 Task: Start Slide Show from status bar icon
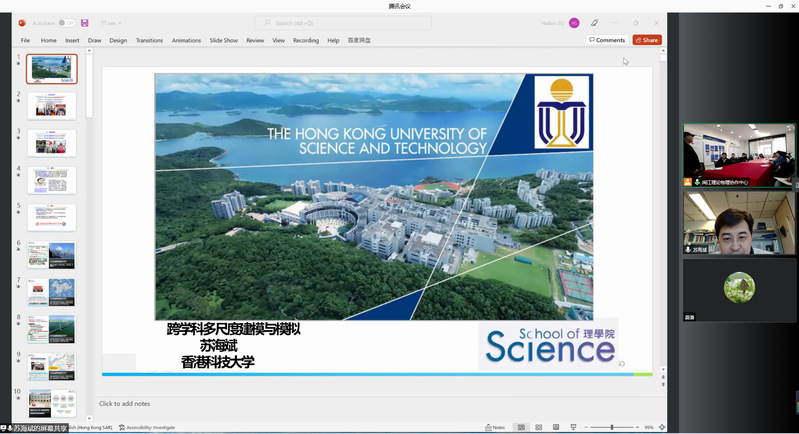pyautogui.click(x=575, y=427)
